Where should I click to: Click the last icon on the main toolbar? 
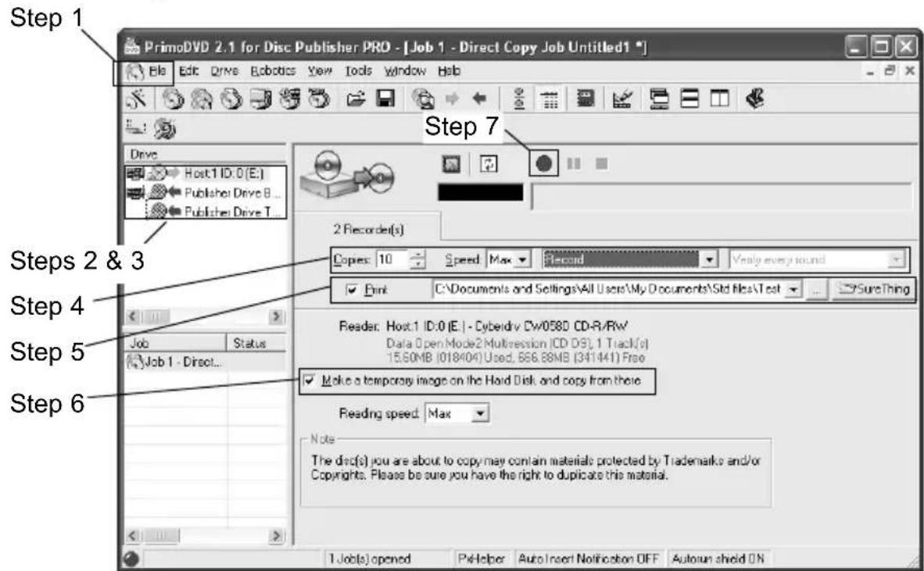[755, 99]
